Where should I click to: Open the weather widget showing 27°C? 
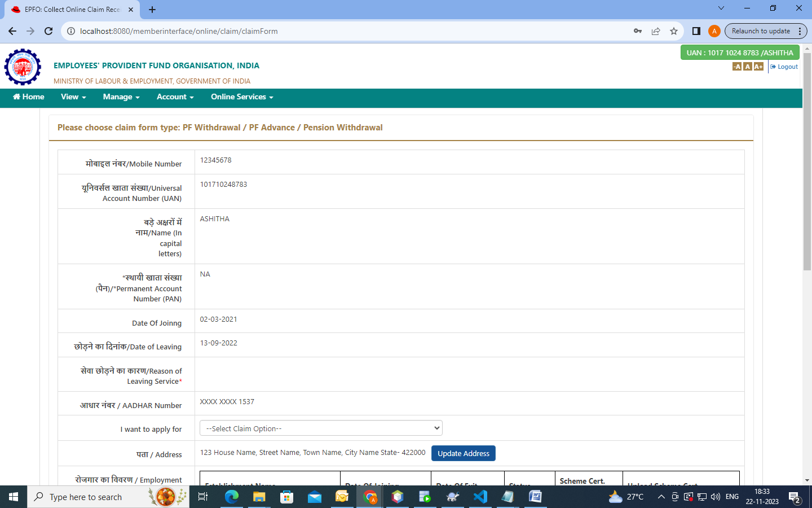coord(626,497)
